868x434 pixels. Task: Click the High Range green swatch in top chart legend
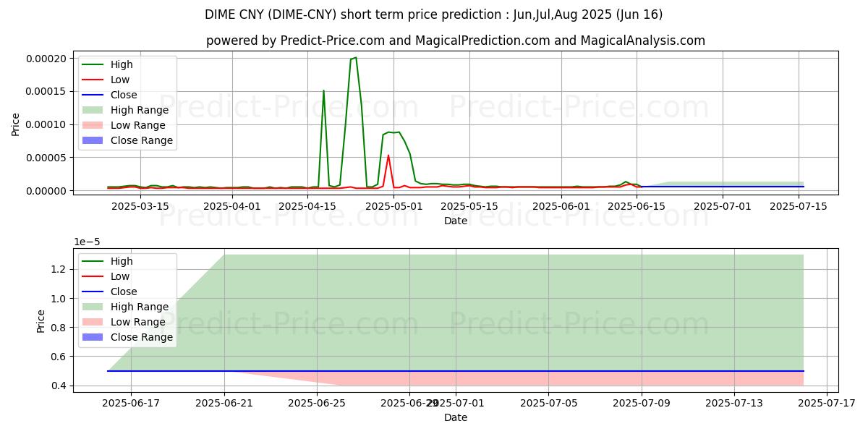[x=95, y=110]
